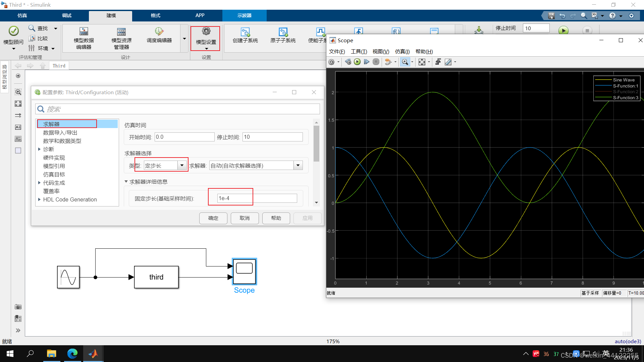Expand the HDL Code Generation tree node

(x=39, y=199)
